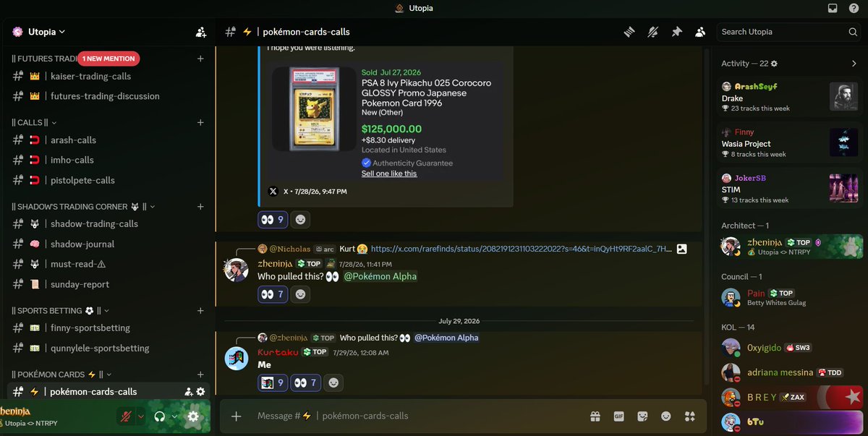Screen dimensions: 868x436
Task: Click the plus attach button in message bar
Action: tap(237, 416)
